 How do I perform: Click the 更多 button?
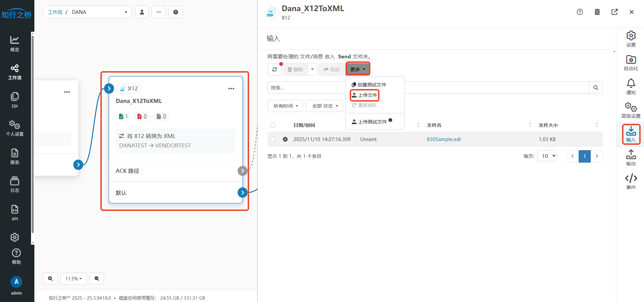pos(358,69)
